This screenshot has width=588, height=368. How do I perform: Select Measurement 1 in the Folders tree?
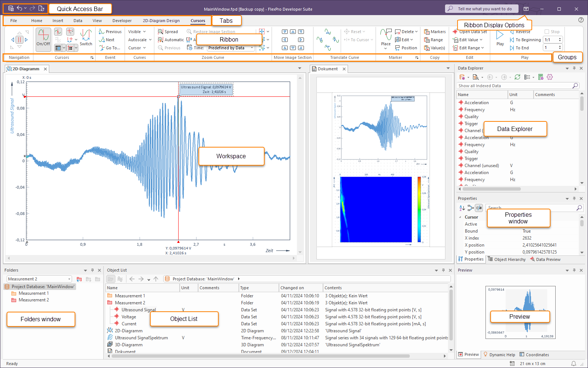point(33,293)
